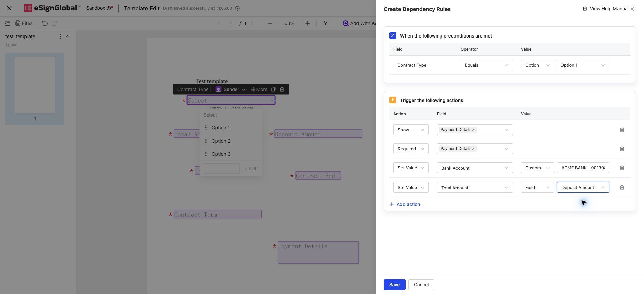Click the undo arrow icon
This screenshot has width=644, height=294.
tap(45, 23)
